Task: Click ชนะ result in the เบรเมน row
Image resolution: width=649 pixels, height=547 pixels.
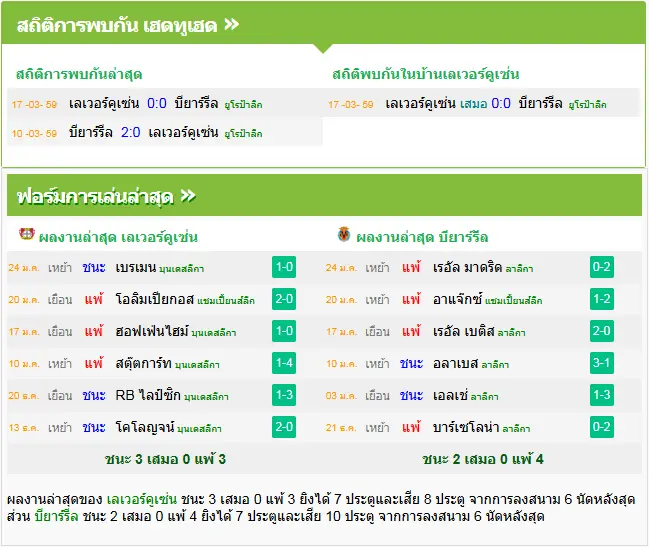Action: [94, 267]
